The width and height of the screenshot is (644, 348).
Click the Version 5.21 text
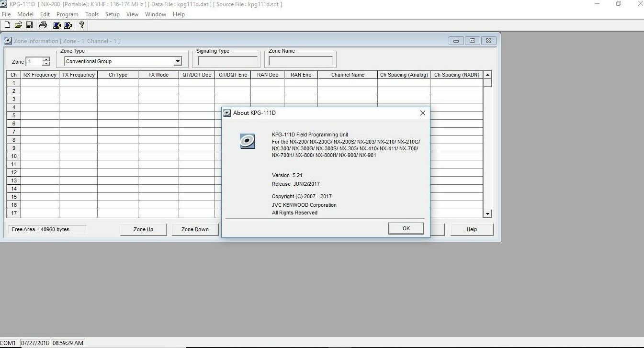287,175
